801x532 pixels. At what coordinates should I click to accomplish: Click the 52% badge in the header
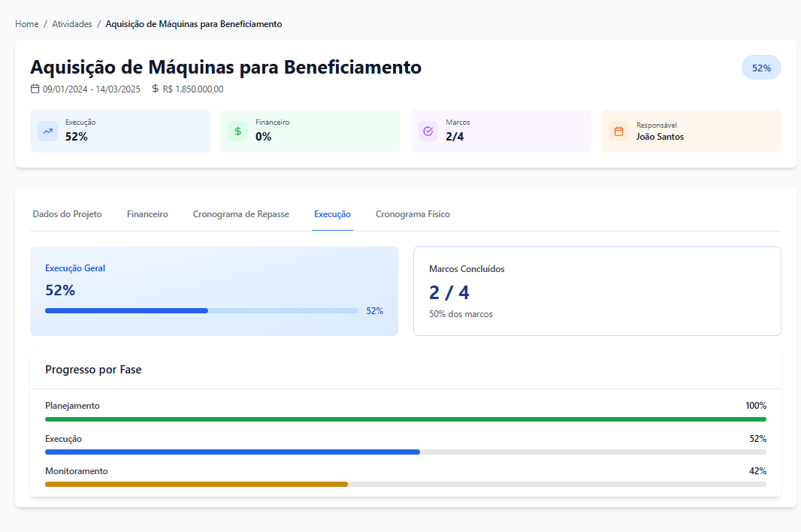click(x=761, y=68)
